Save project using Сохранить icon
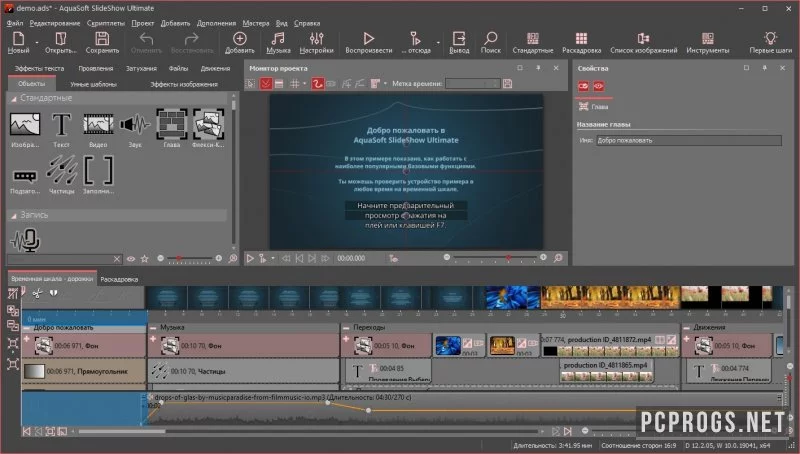The width and height of the screenshot is (800, 454). pyautogui.click(x=102, y=39)
